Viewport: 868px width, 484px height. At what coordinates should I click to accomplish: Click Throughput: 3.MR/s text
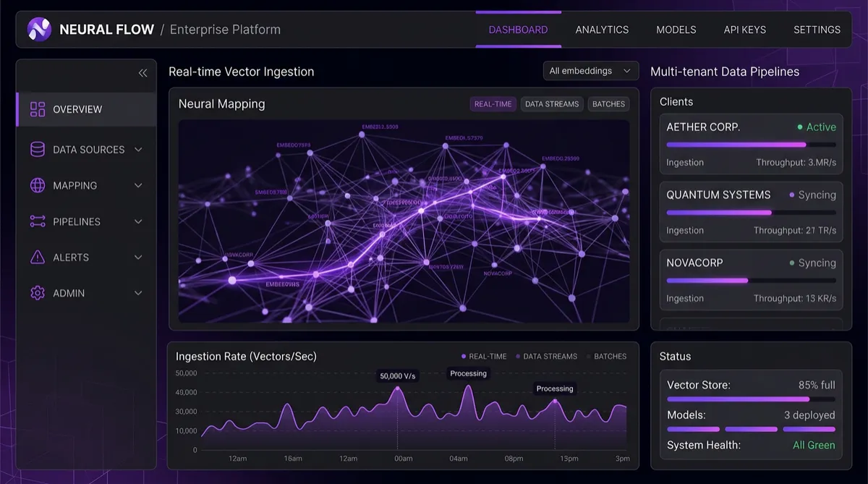point(796,163)
